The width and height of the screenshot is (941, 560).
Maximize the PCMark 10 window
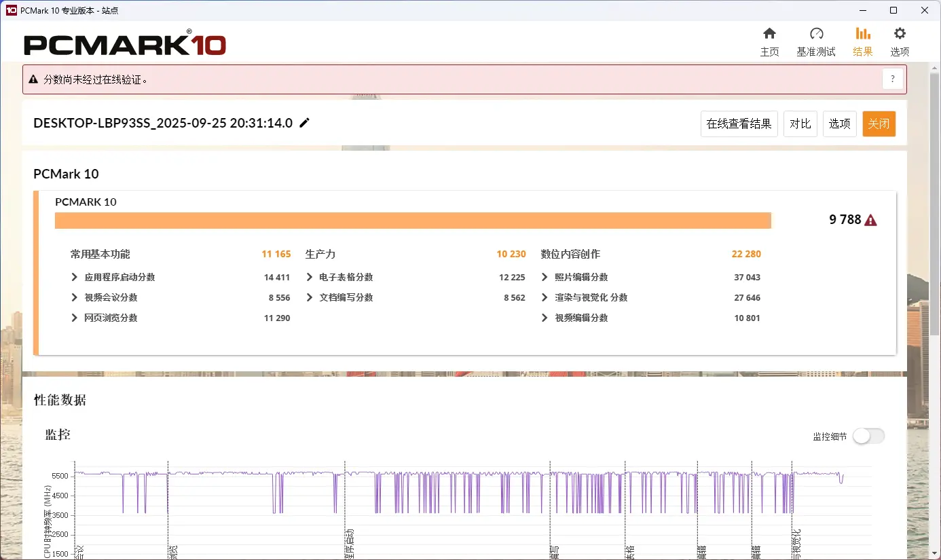coord(893,10)
